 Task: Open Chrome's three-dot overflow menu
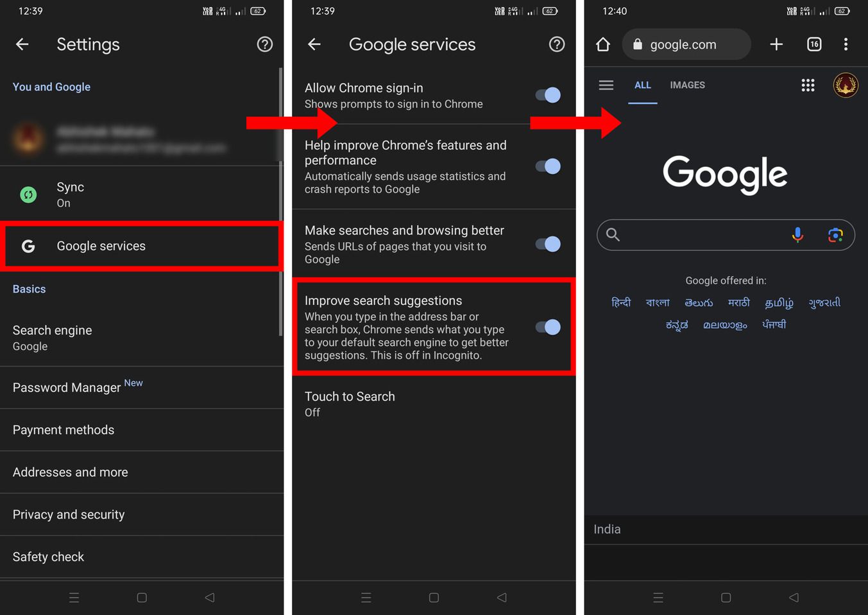point(846,44)
